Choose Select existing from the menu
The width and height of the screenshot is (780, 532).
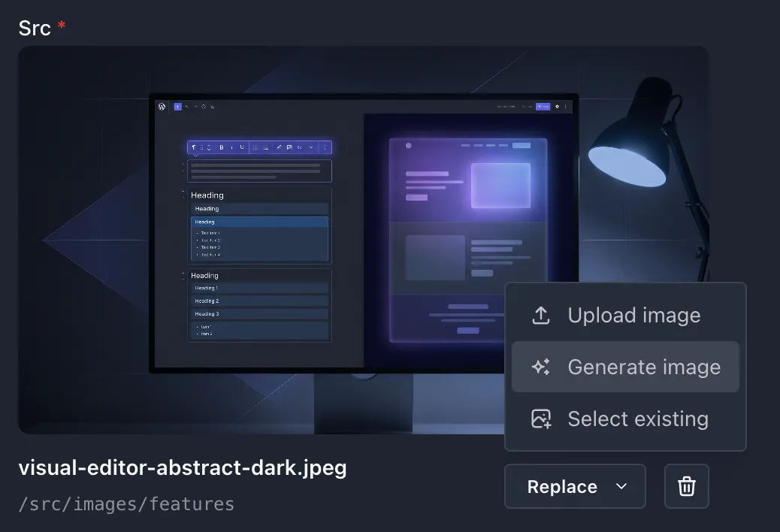625,419
